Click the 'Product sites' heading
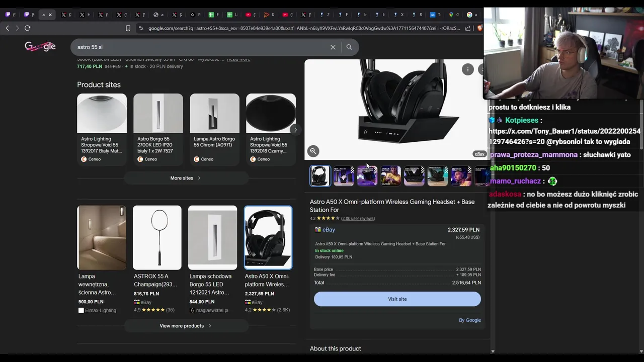Image resolution: width=644 pixels, height=362 pixels. pos(99,84)
